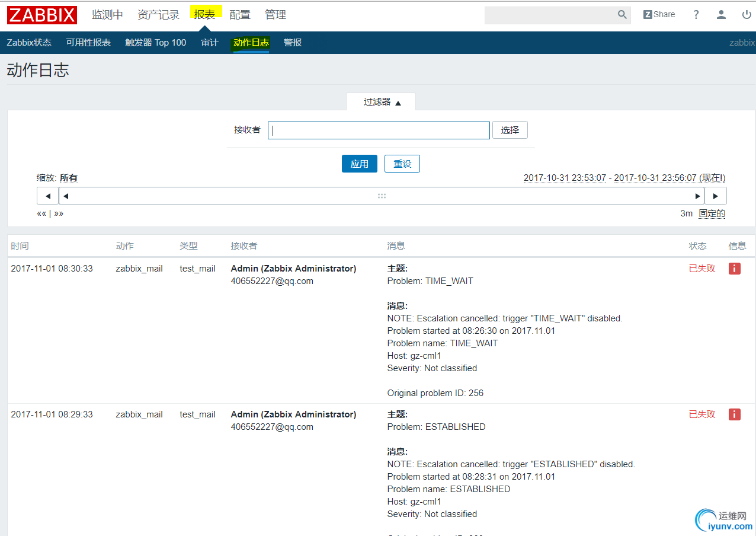Click the «« backward navigation link
Viewport: 756px width, 536px height.
point(41,213)
